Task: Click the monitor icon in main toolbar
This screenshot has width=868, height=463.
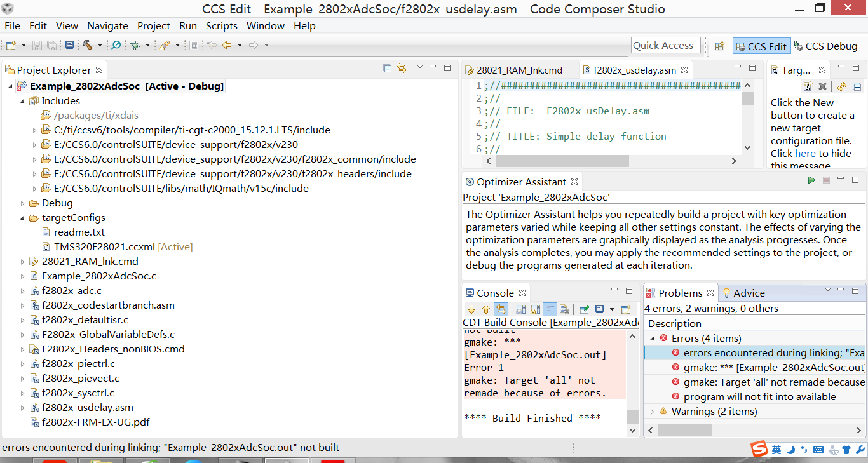Action: tap(69, 45)
